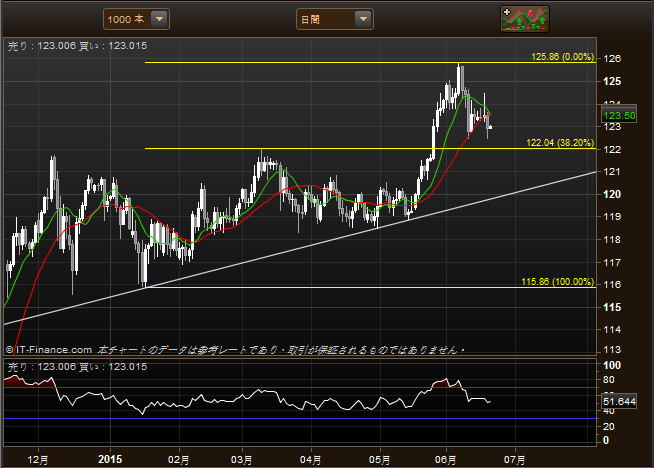The image size is (654, 468).
Task: Click the 03月 date axis label
Action: pyautogui.click(x=242, y=460)
